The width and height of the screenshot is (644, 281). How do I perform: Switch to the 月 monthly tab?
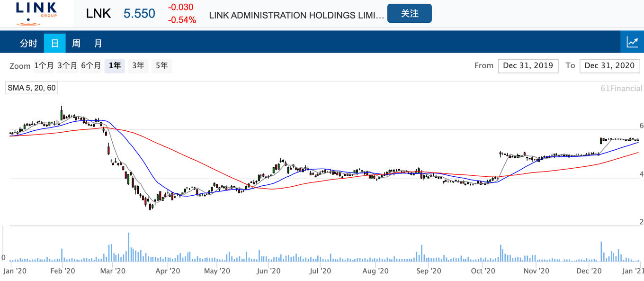98,43
